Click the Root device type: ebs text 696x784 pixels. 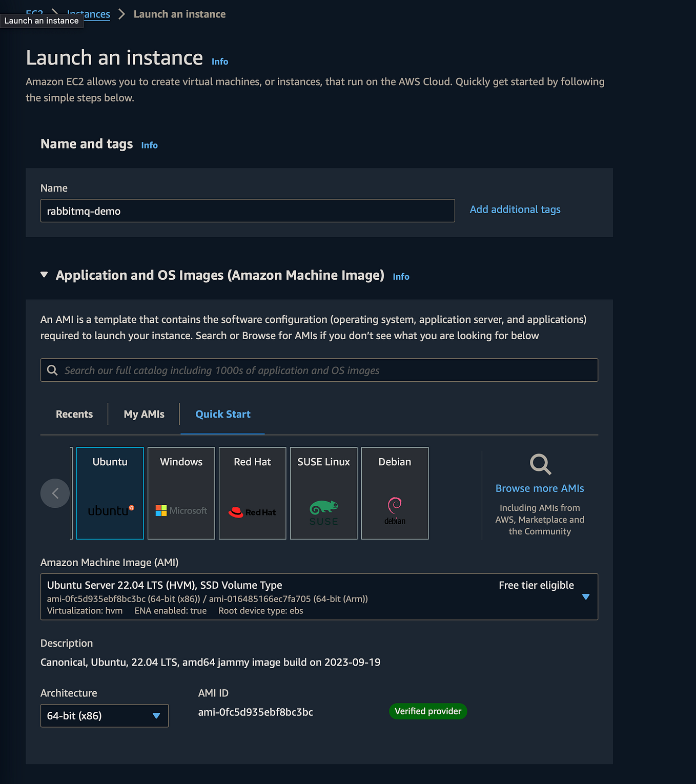[261, 611]
